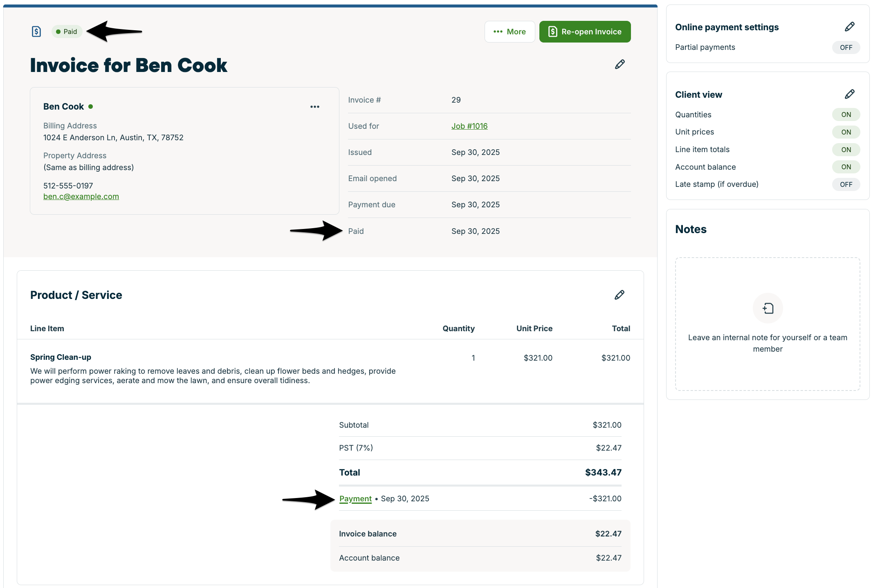Turn off the Quantities client view setting
Screen dimensions: 871x588
(846, 114)
